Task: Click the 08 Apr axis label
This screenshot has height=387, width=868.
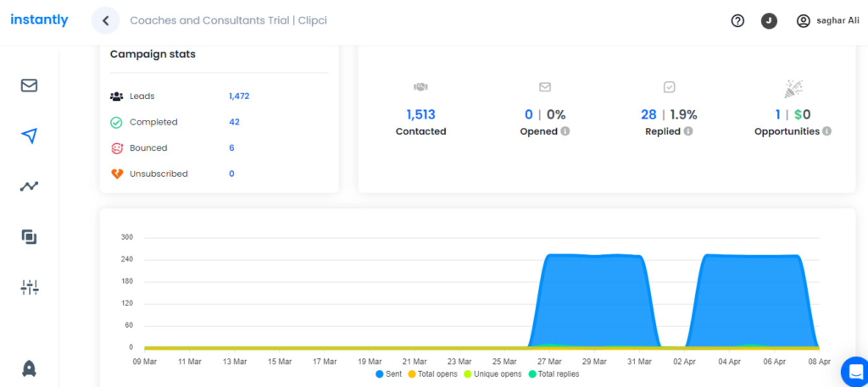Action: [819, 362]
